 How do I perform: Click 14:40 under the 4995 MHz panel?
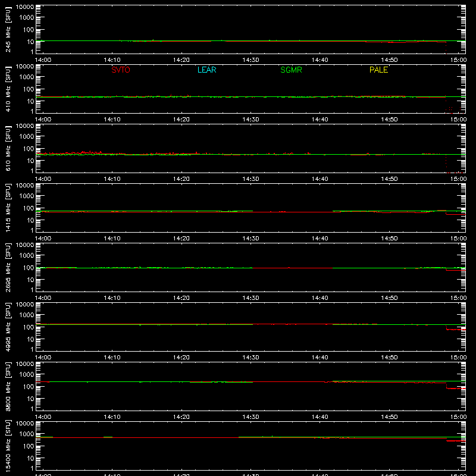320,358
